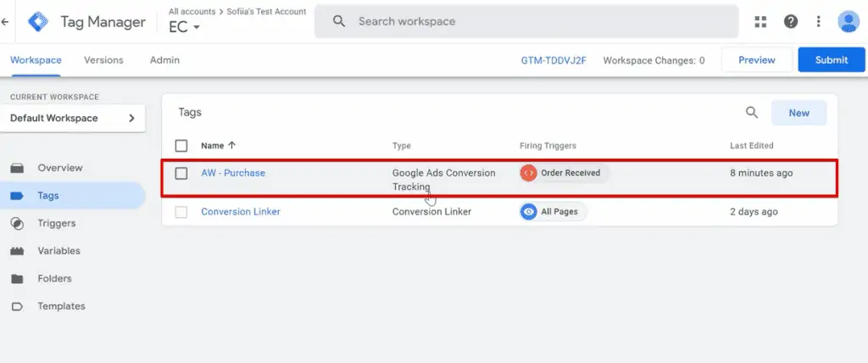The image size is (868, 363).
Task: Click Sofiia's Test Account breadcrumb
Action: click(x=266, y=11)
